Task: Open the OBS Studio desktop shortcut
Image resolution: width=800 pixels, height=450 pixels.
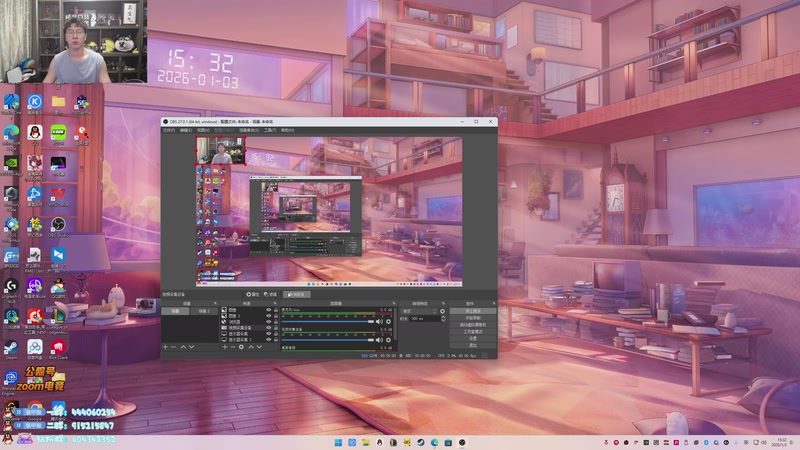Action: pyautogui.click(x=58, y=226)
